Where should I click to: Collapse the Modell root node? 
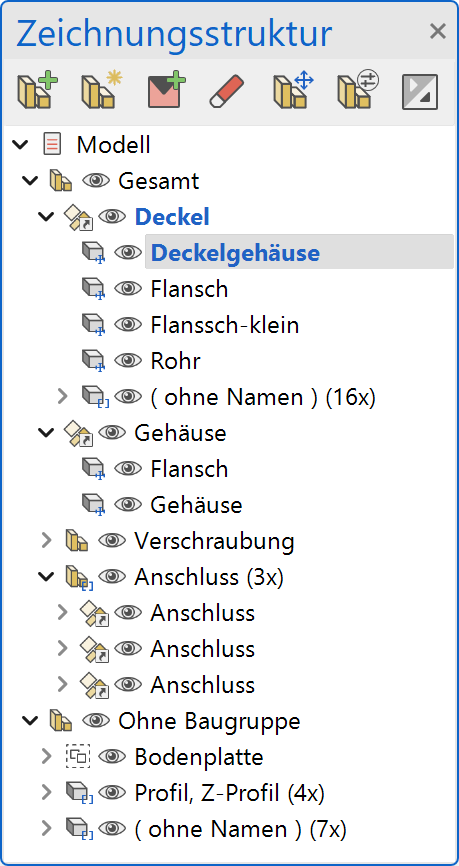point(20,145)
